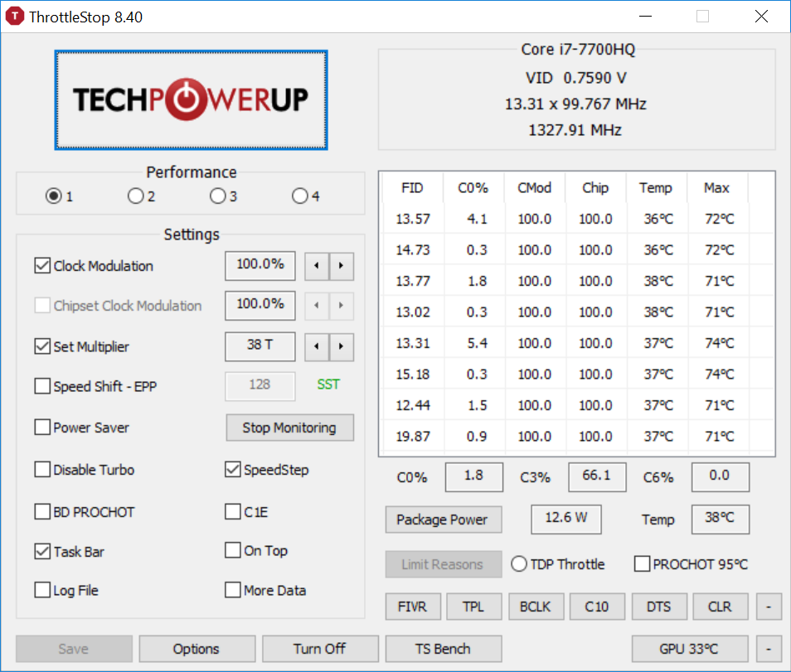Uncheck the Clock Modulation checkbox
The height and width of the screenshot is (672, 791).
pyautogui.click(x=42, y=266)
